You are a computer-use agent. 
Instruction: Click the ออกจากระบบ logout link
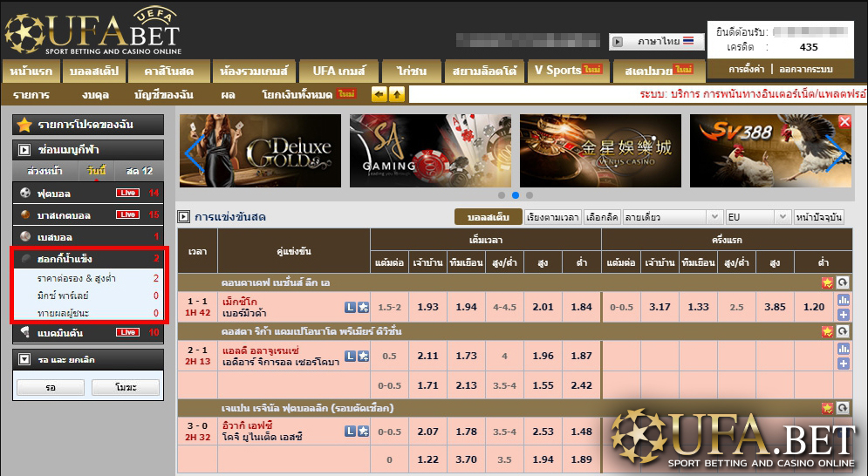[x=805, y=69]
